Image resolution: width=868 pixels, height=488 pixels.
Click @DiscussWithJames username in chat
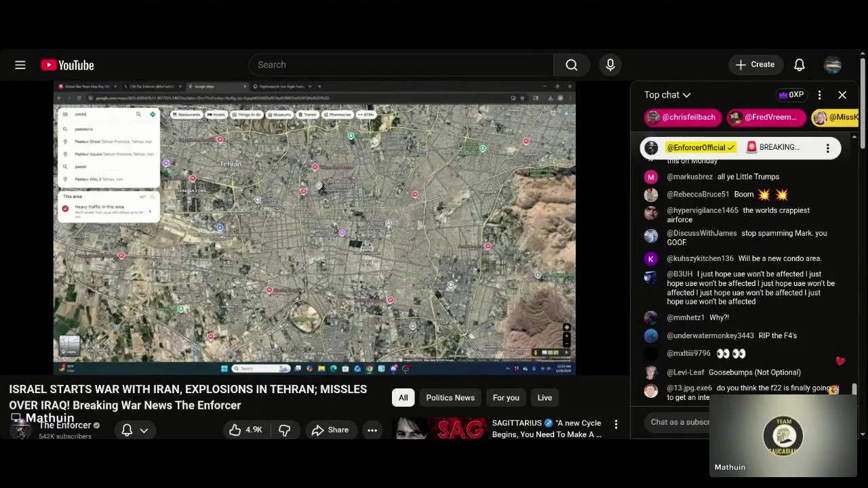pos(702,233)
